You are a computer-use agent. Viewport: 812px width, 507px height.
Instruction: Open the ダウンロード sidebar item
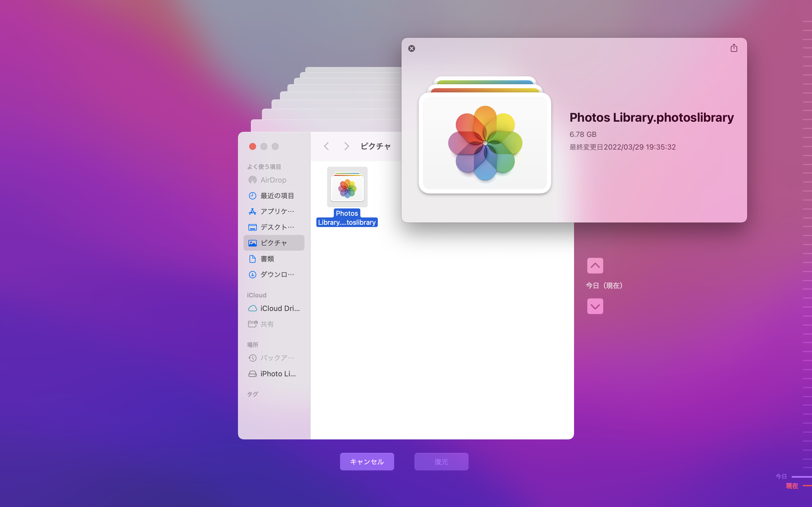click(277, 274)
